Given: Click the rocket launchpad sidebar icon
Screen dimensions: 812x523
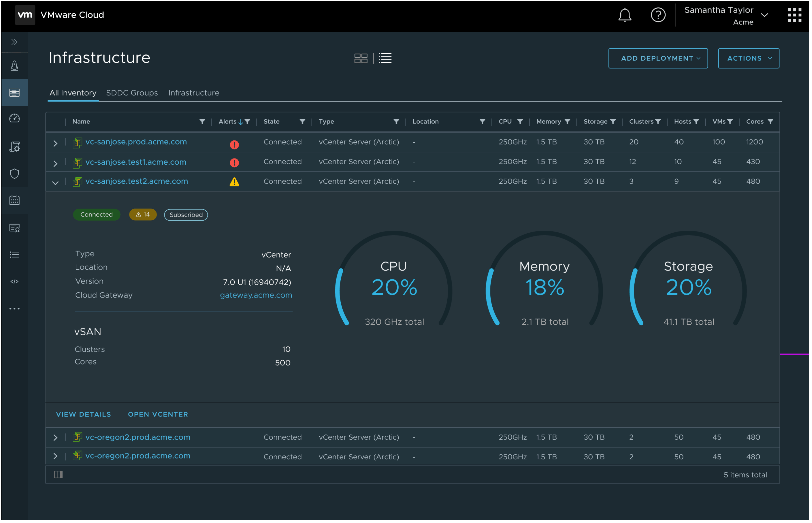Looking at the screenshot, I should (14, 66).
